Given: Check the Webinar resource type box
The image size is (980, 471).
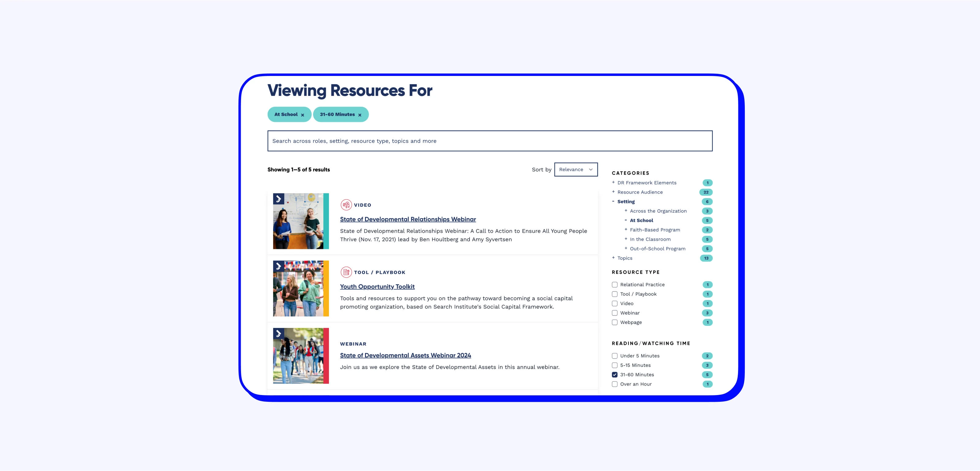Looking at the screenshot, I should pos(614,313).
